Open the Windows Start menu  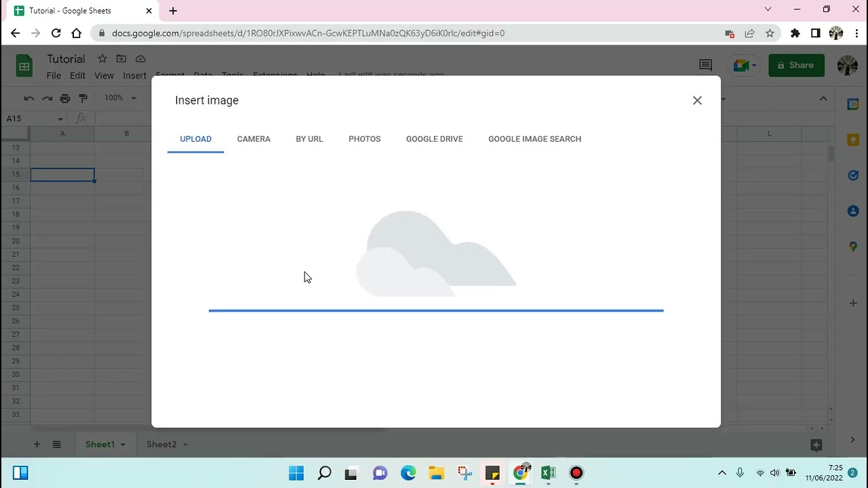pos(296,473)
